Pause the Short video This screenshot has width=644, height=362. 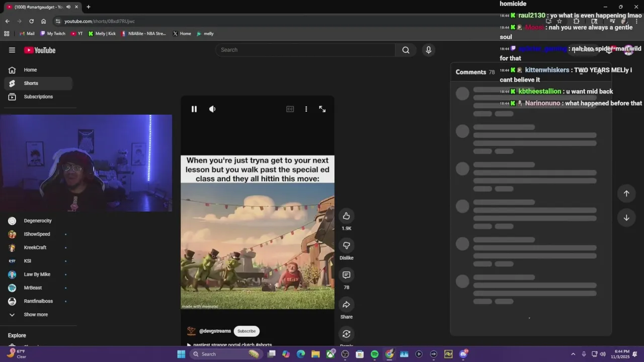click(194, 109)
